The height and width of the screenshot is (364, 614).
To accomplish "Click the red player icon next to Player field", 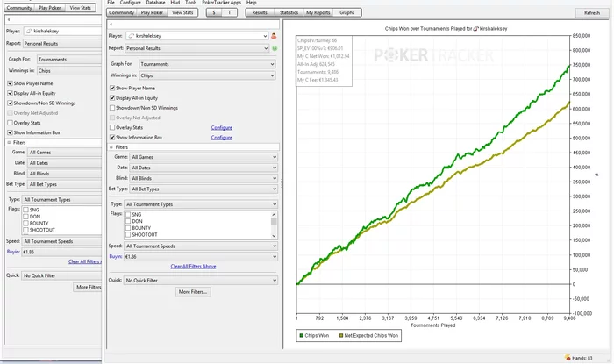I will coord(274,36).
